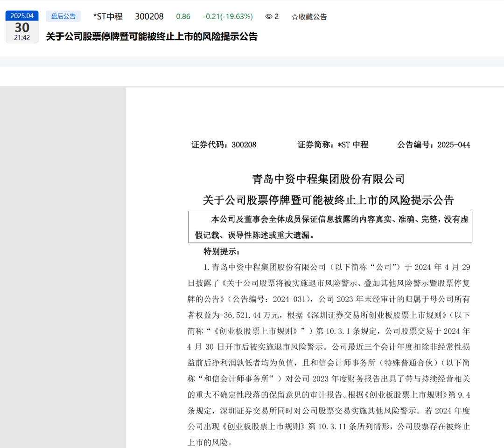The height and width of the screenshot is (448, 504).
Task: Click the stock price 0.86
Action: coord(183,17)
